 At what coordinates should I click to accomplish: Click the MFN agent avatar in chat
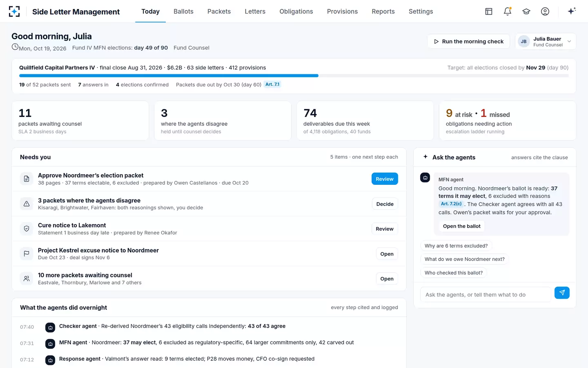click(425, 177)
